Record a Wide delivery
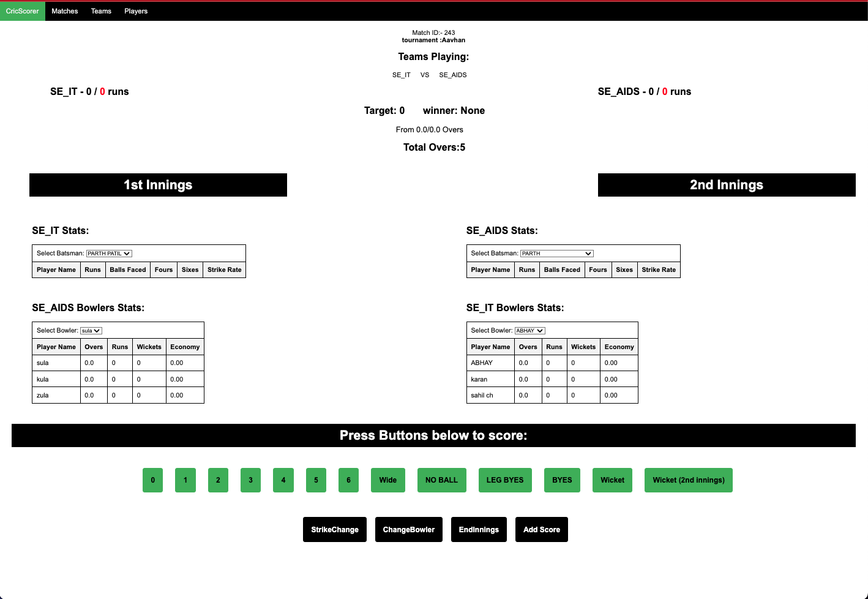The image size is (868, 599). point(387,480)
